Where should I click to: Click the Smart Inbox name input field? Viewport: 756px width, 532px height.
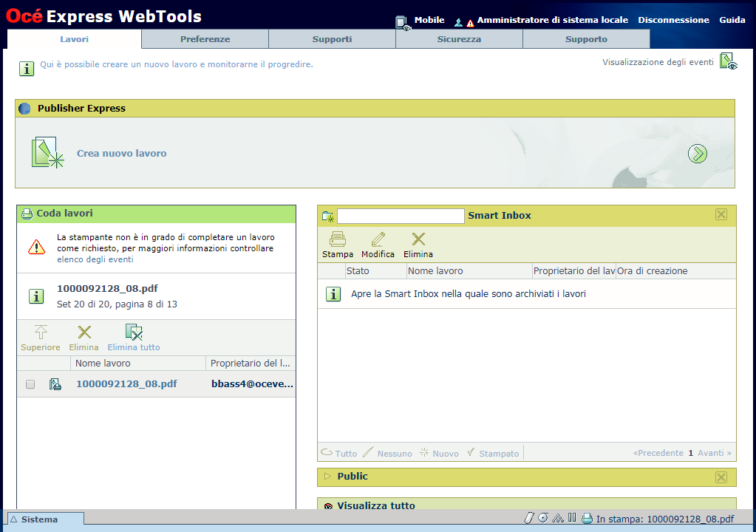click(401, 216)
